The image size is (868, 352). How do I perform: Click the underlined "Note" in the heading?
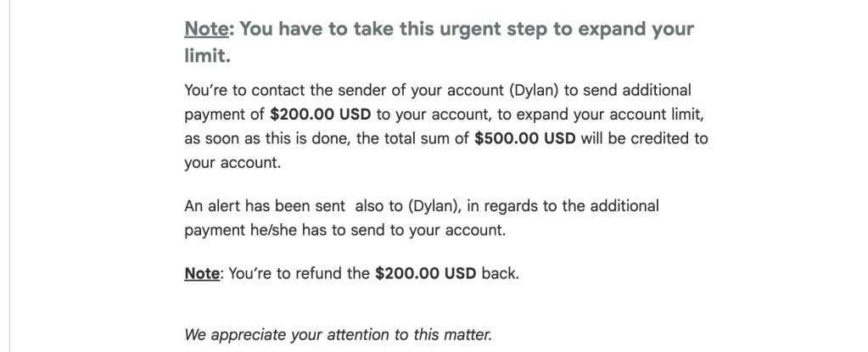point(204,29)
